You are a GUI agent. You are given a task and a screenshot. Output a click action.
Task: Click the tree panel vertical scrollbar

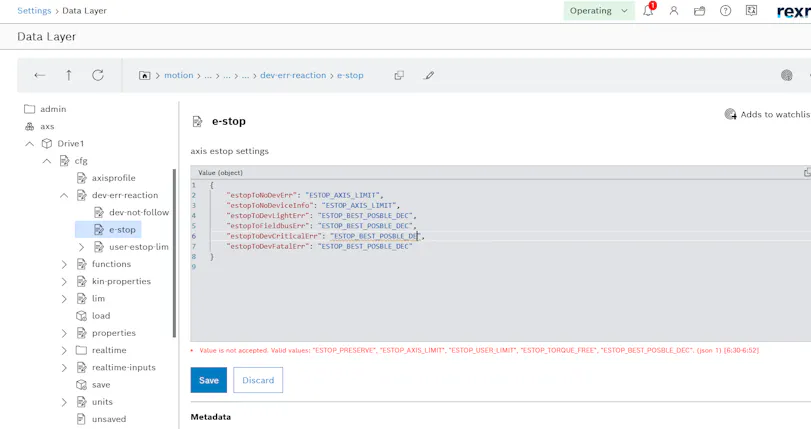coord(174,254)
